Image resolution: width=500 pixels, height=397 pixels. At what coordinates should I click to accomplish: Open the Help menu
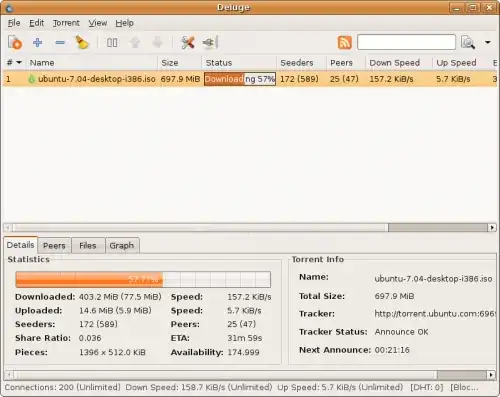coord(125,23)
